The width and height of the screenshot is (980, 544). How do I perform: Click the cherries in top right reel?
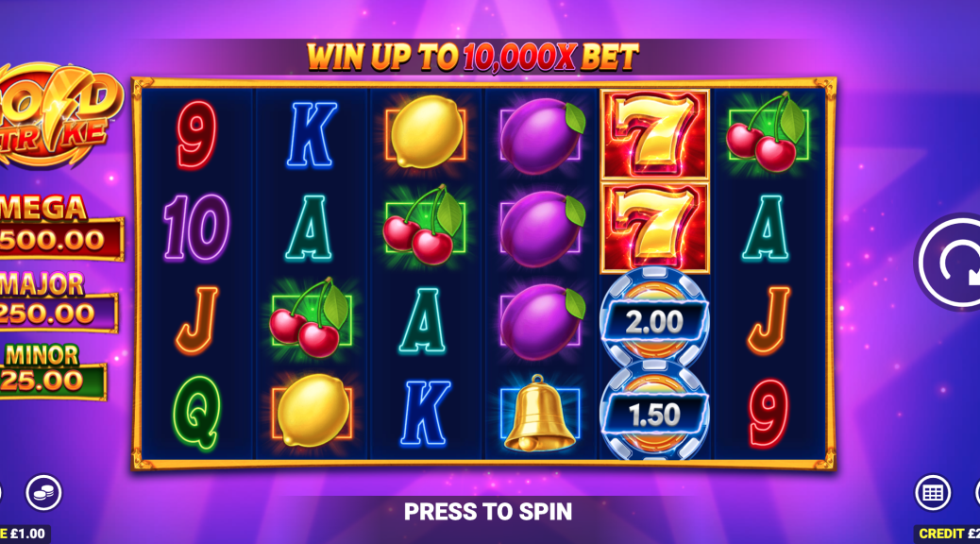(x=768, y=132)
